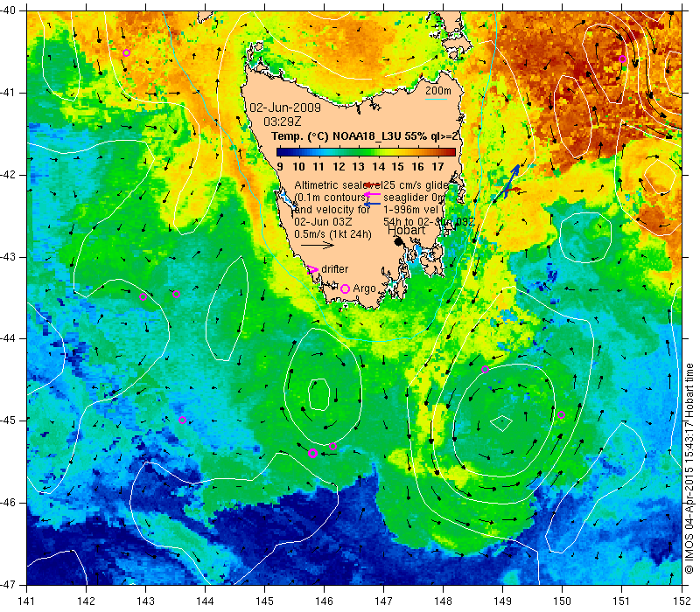The image size is (700, 612).
Task: Click the dark blue end of temperature colorbar
Action: pos(280,152)
